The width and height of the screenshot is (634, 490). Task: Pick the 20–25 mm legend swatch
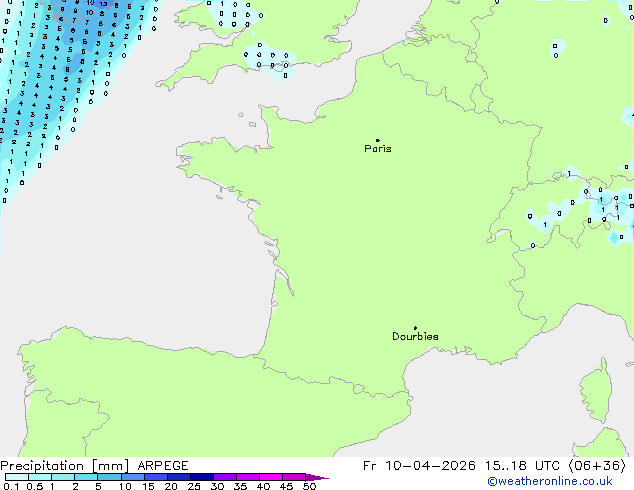pyautogui.click(x=178, y=477)
